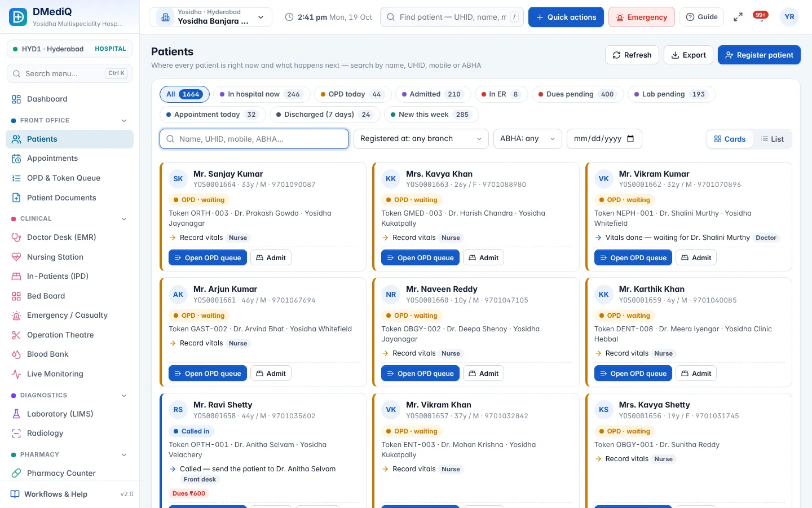Click the Dues ₹600 badge
Screen dimensions: 812x508
coord(189,493)
